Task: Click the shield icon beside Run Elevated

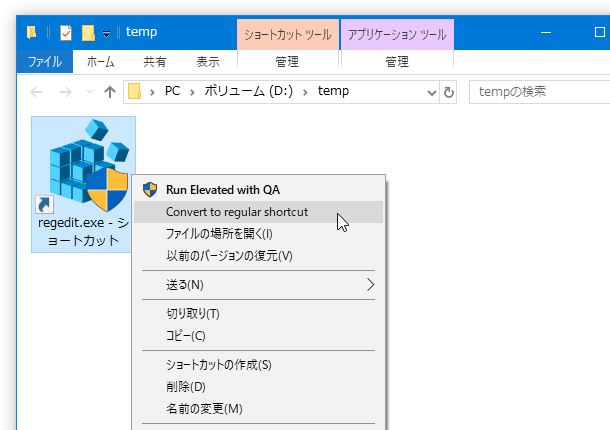Action: coord(150,190)
